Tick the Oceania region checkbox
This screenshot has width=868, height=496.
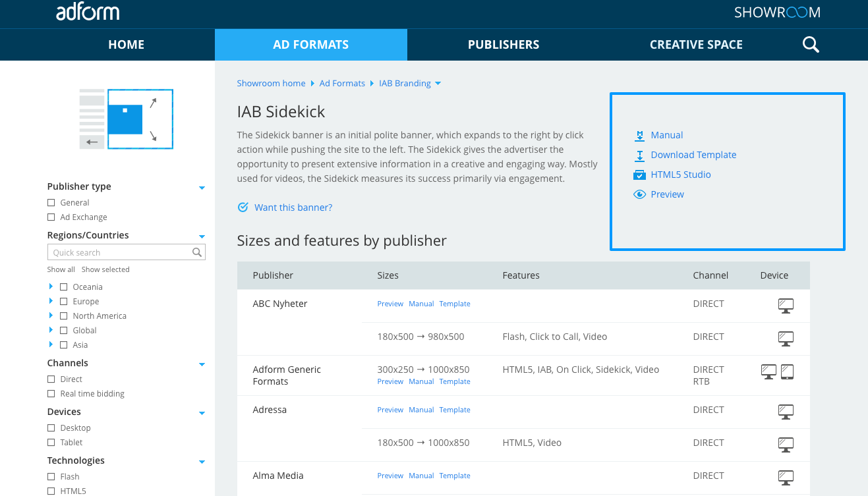pos(64,287)
